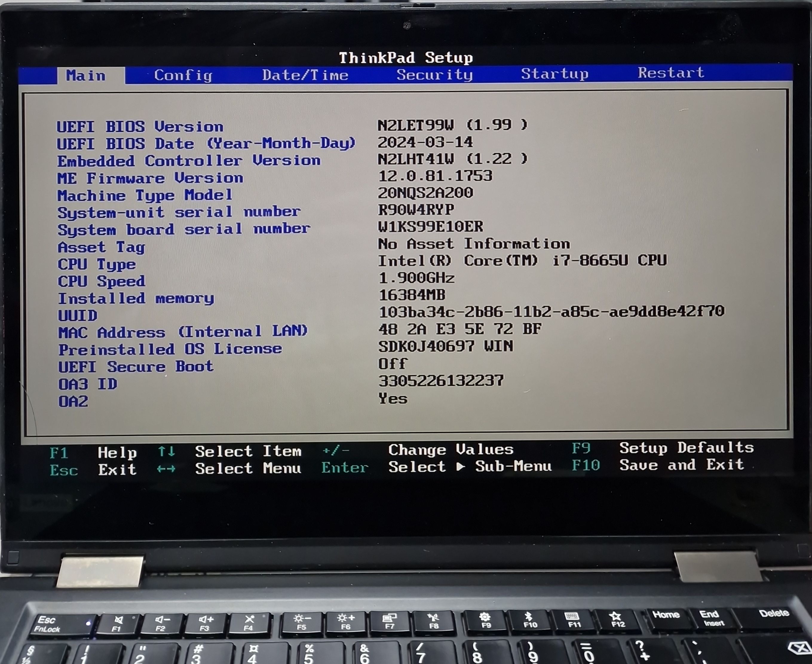The image size is (812, 664).
Task: Select the CPU Type label
Action: (97, 264)
